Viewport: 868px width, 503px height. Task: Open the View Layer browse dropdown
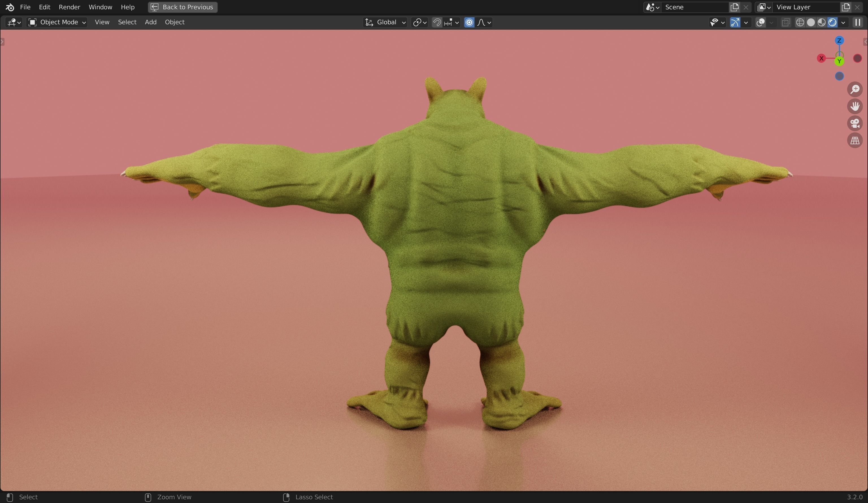(764, 7)
